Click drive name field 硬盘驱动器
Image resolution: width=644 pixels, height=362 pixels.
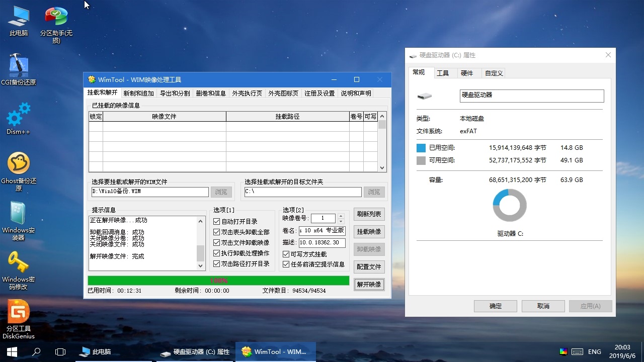(x=532, y=96)
